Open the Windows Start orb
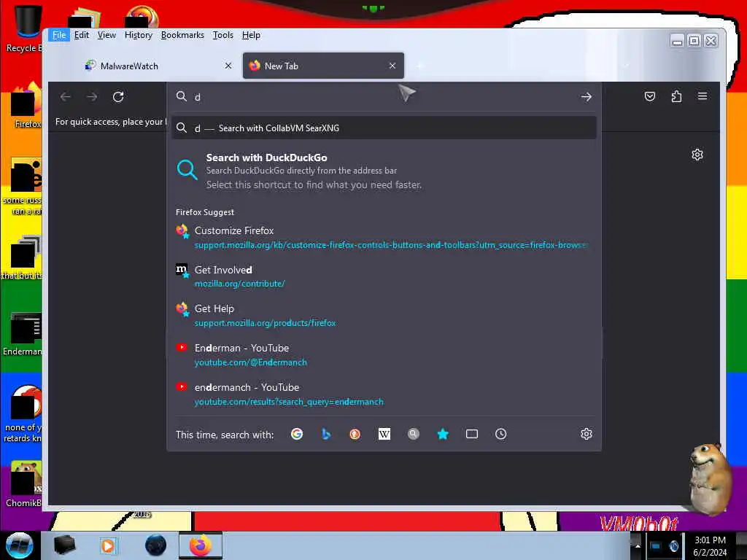Viewport: 747px width, 560px height. pyautogui.click(x=19, y=545)
